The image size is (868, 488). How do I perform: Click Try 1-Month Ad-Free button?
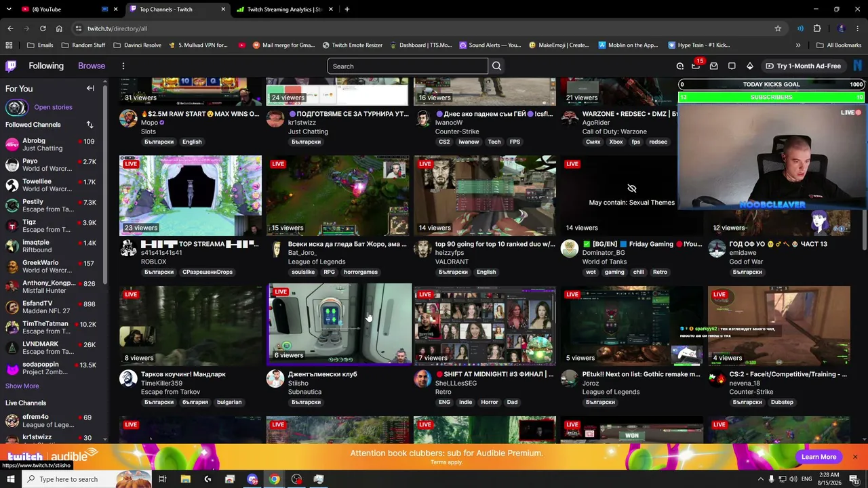(x=803, y=66)
